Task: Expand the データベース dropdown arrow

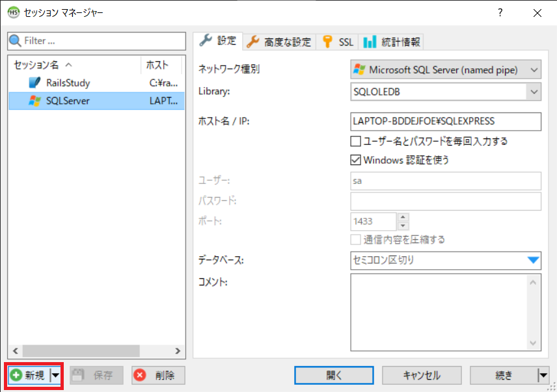Action: click(x=533, y=261)
